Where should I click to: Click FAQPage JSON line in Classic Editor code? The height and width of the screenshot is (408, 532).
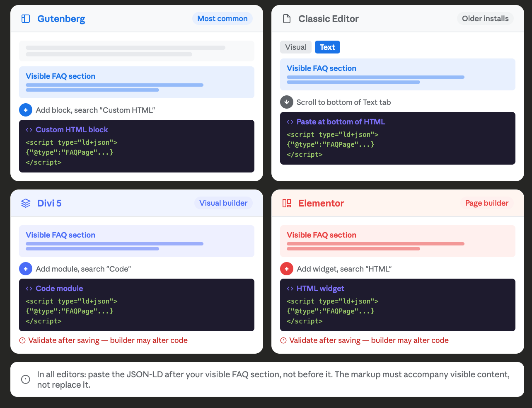(331, 145)
